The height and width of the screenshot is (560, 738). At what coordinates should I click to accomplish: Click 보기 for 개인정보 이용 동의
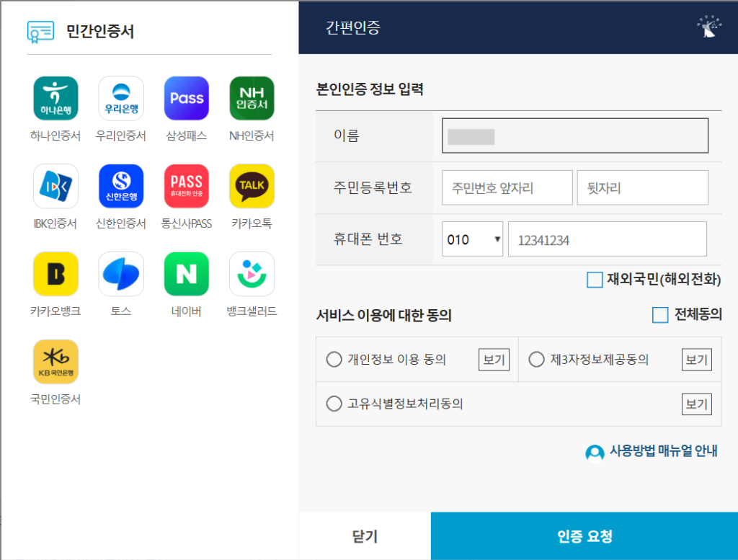(x=494, y=360)
